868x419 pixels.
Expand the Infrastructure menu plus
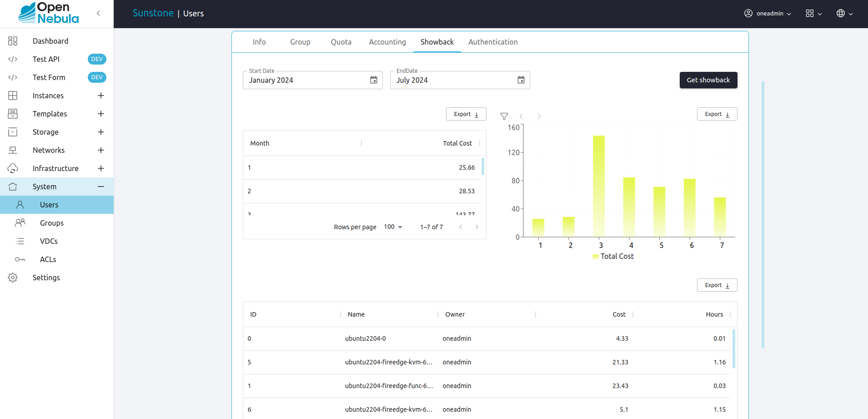pyautogui.click(x=101, y=168)
